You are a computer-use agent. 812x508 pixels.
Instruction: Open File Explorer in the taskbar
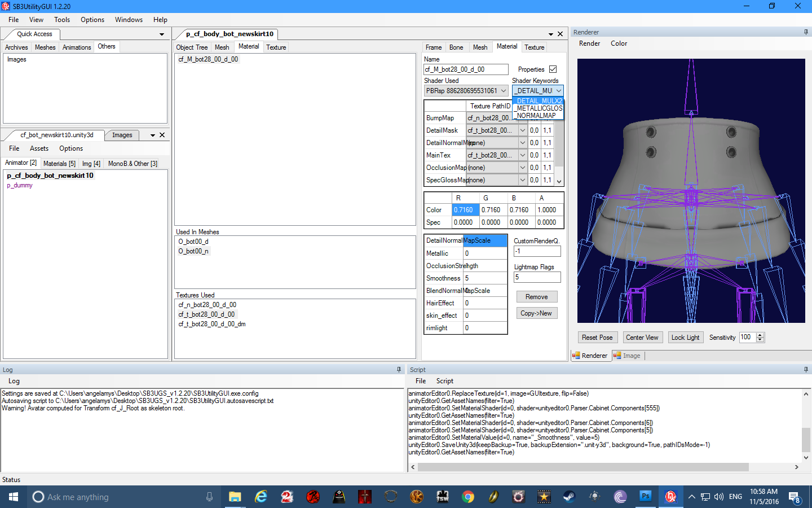(235, 497)
